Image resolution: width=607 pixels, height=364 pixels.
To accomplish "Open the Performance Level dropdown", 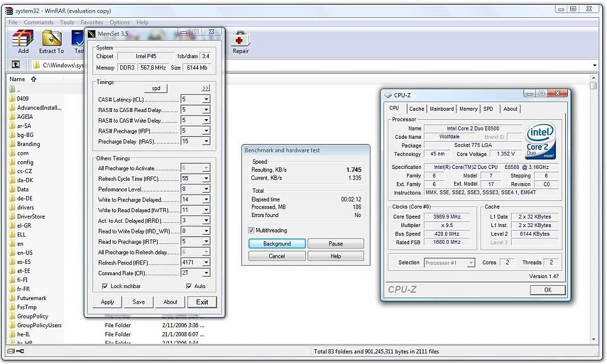I will [x=206, y=189].
